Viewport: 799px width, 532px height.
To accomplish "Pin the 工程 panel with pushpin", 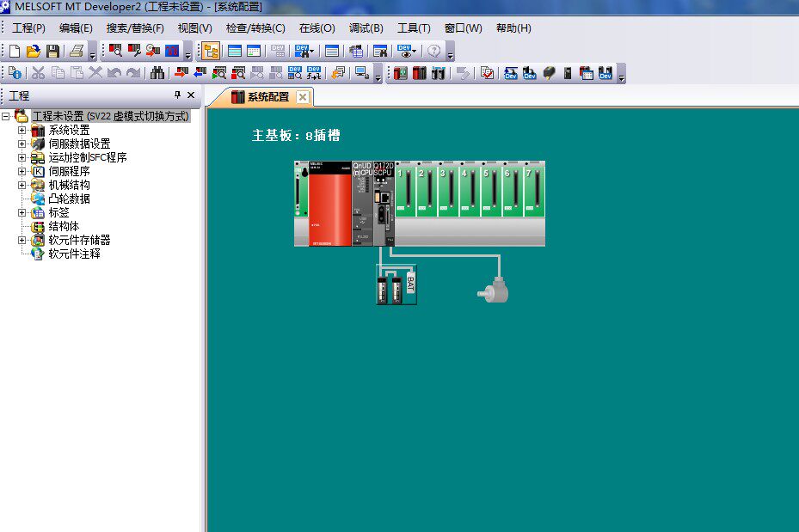I will pyautogui.click(x=177, y=95).
